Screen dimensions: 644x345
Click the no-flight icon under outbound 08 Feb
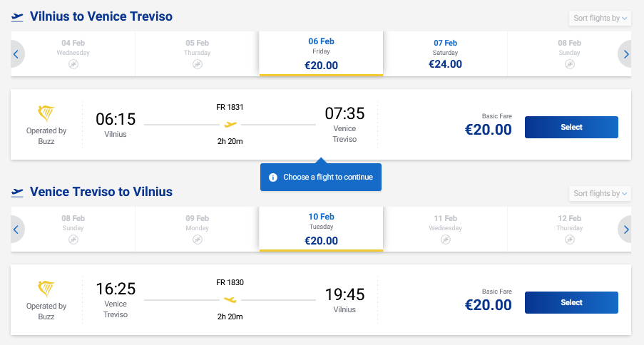pos(569,64)
